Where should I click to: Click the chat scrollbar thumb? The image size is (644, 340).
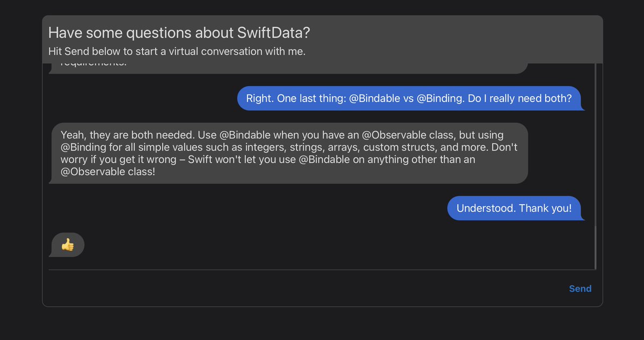(x=595, y=247)
